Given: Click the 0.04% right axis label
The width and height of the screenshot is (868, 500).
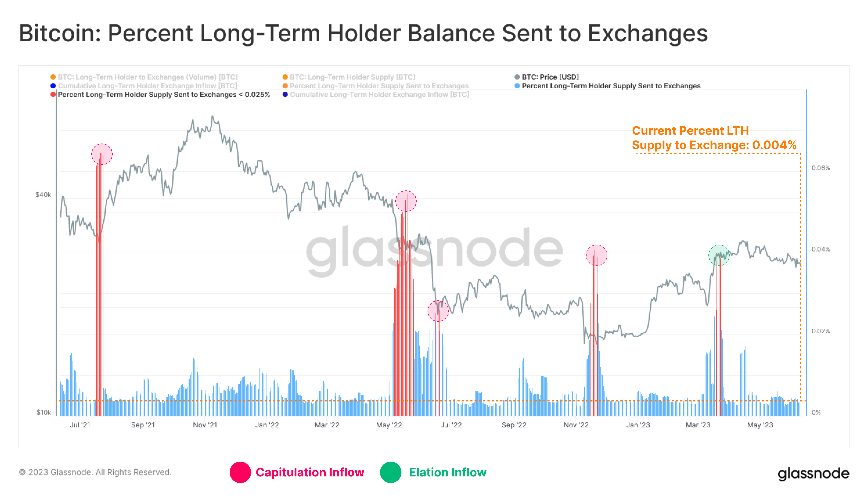Looking at the screenshot, I should [821, 249].
